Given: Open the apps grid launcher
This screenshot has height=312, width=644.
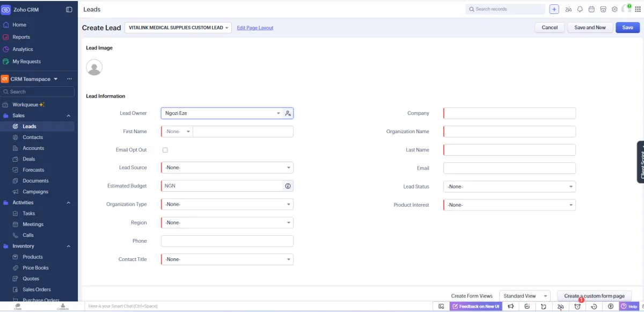Looking at the screenshot, I should 638,9.
